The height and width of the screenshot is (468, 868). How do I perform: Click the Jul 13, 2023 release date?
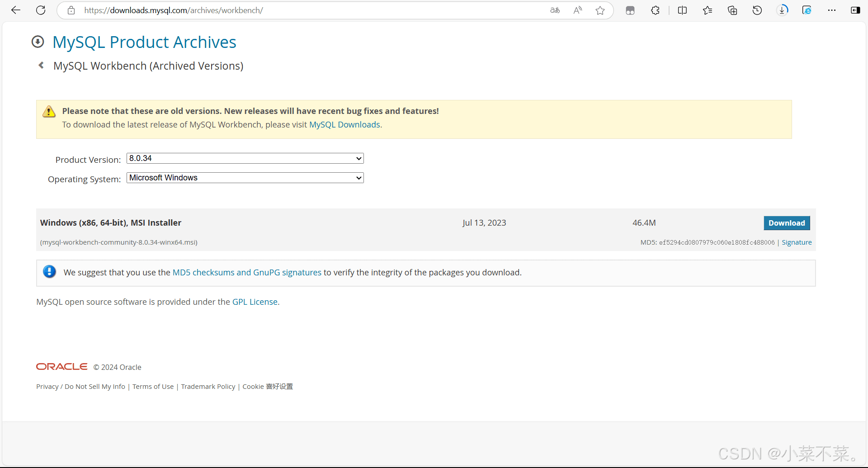point(484,223)
